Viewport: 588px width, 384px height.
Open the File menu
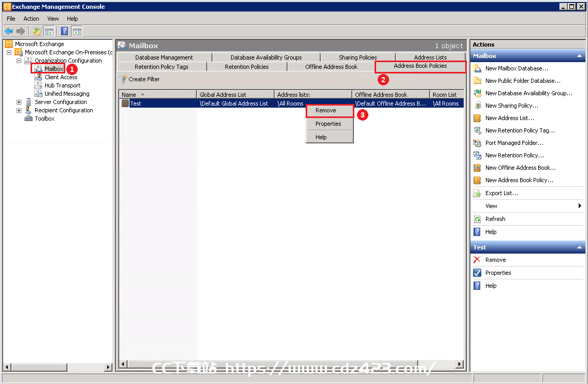tap(11, 19)
